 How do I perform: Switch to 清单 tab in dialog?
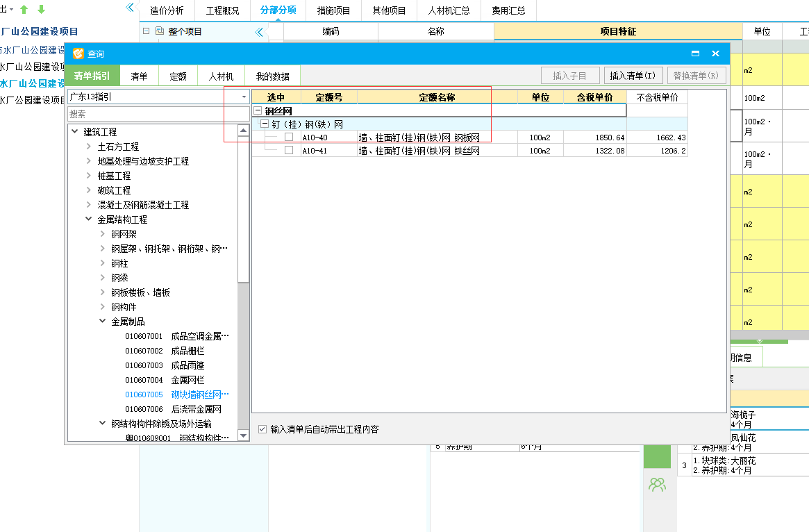click(x=139, y=76)
